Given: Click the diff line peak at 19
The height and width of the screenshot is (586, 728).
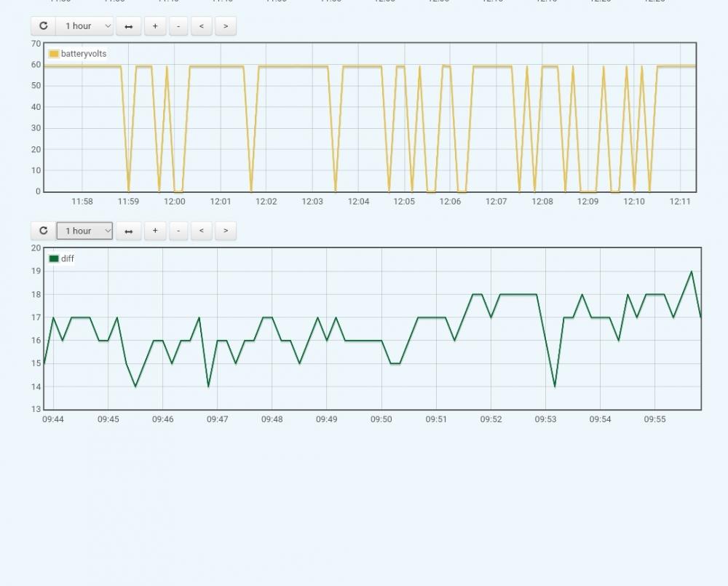Looking at the screenshot, I should [x=692, y=272].
